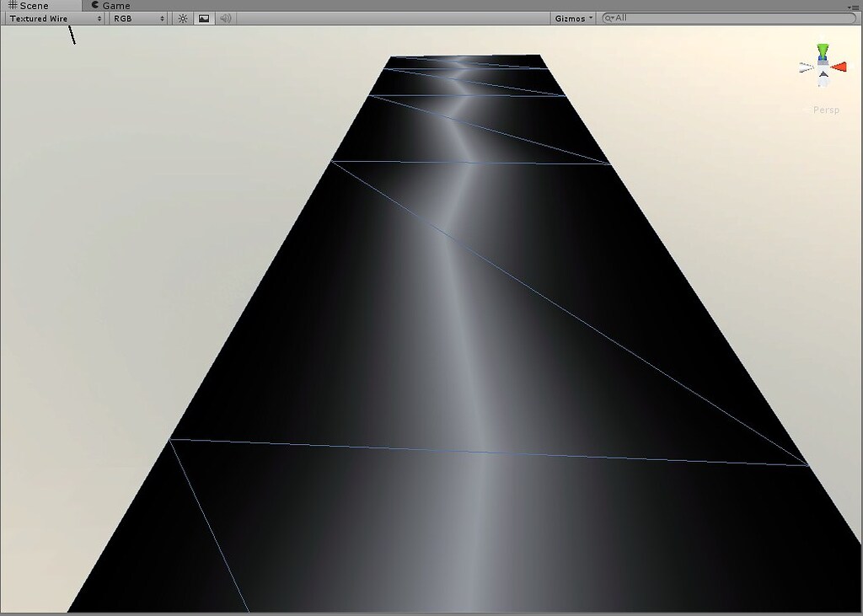Click the lower white axis cone of the gizmo
The width and height of the screenshot is (863, 616).
tap(823, 74)
